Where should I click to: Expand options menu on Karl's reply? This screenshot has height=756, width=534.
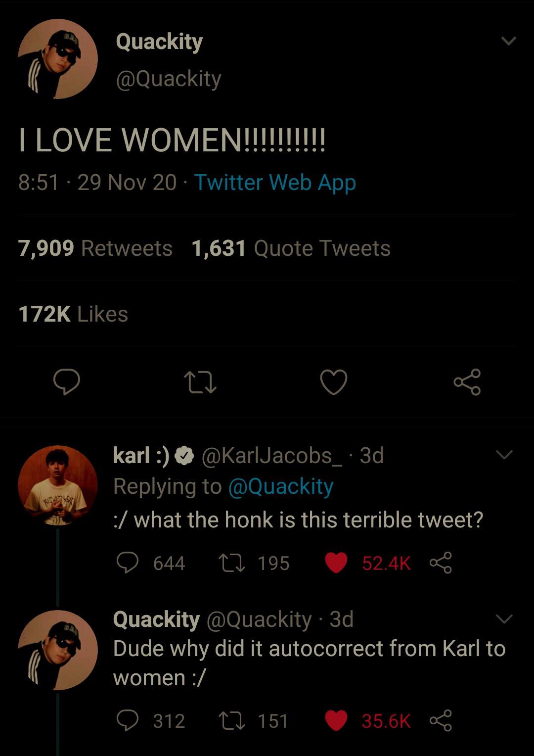[x=504, y=455]
